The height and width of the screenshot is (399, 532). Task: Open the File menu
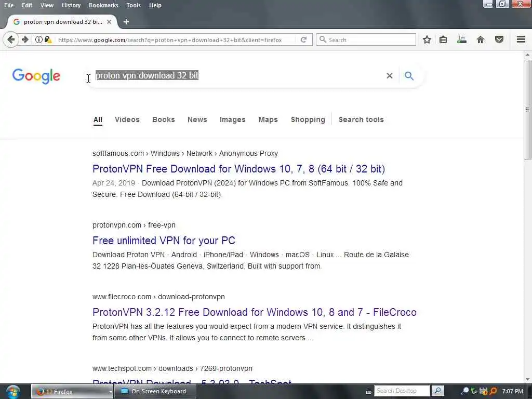click(9, 5)
